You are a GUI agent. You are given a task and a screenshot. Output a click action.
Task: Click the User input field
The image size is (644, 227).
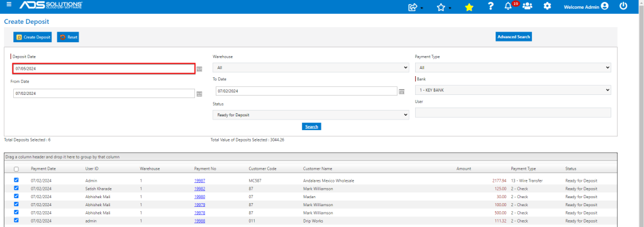coord(513,113)
